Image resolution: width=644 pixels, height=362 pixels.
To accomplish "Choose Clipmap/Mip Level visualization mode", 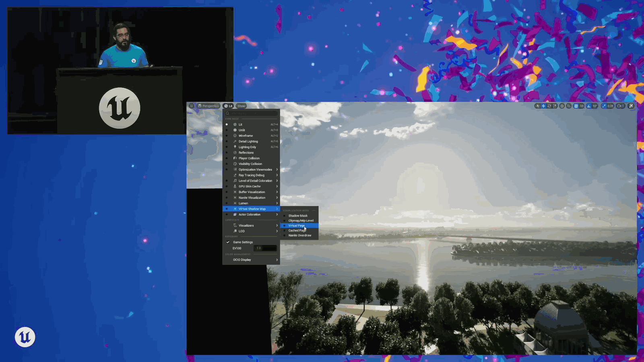I will pos(299,220).
